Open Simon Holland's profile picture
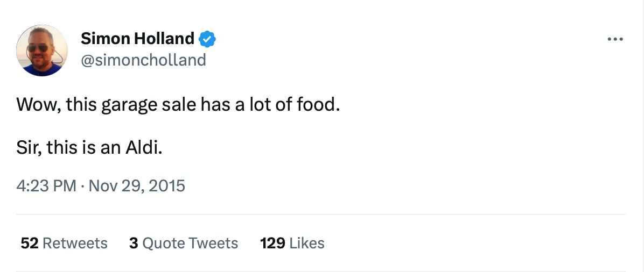 pyautogui.click(x=42, y=50)
